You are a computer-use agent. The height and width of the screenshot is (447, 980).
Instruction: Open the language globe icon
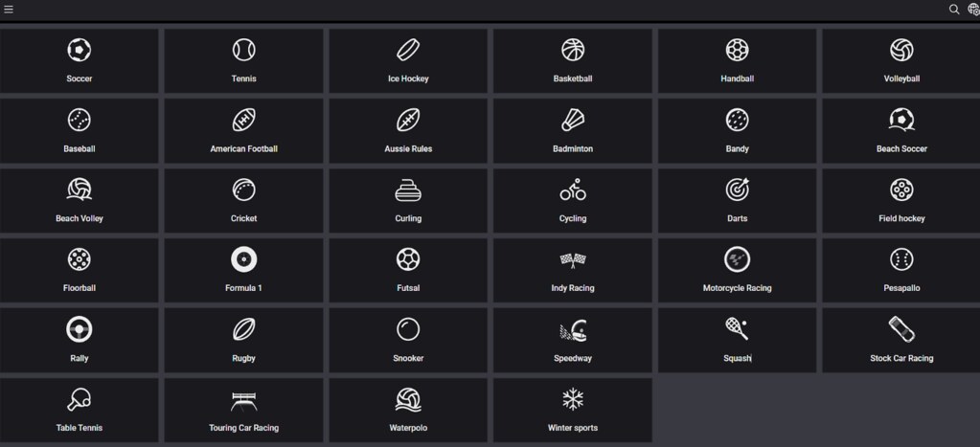[x=973, y=10]
